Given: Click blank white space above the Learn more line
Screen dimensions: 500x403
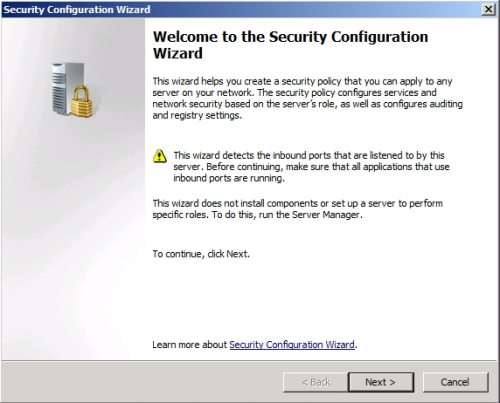Looking at the screenshot, I should (x=320, y=300).
